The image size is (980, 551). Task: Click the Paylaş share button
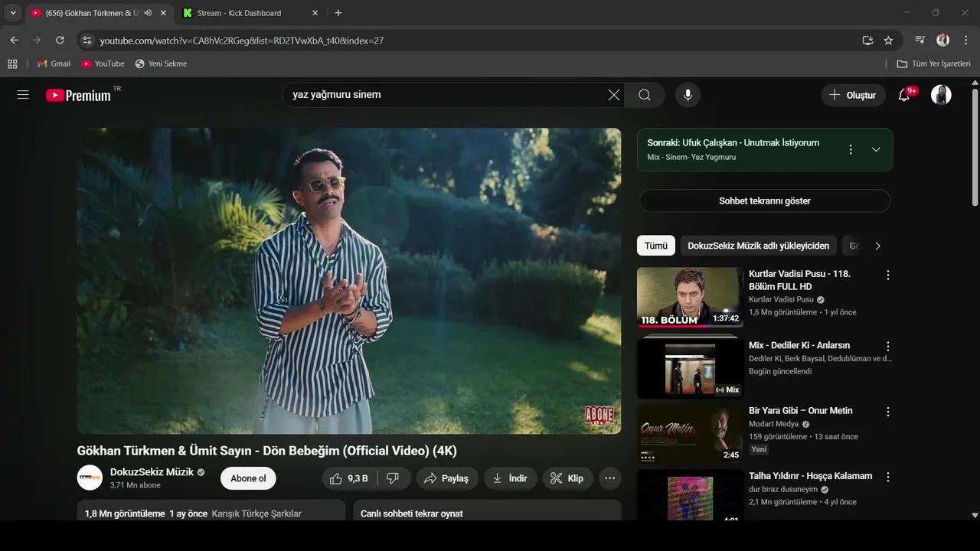446,478
